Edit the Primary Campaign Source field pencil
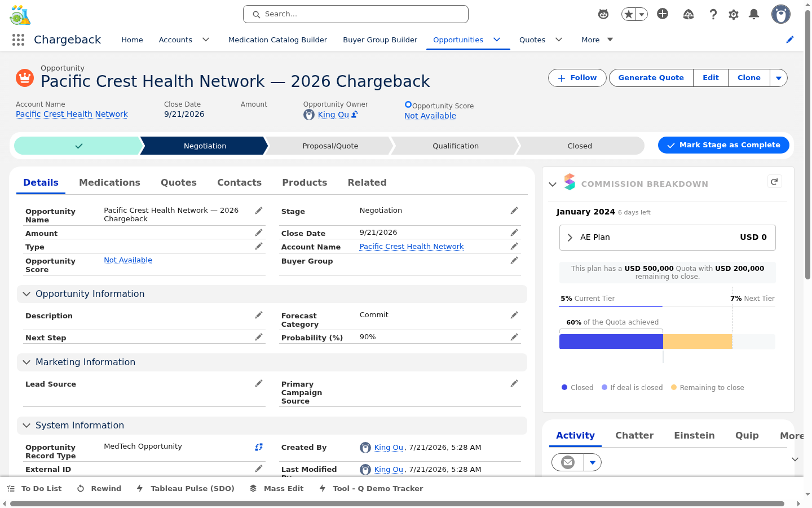The image size is (812, 508). tap(514, 383)
